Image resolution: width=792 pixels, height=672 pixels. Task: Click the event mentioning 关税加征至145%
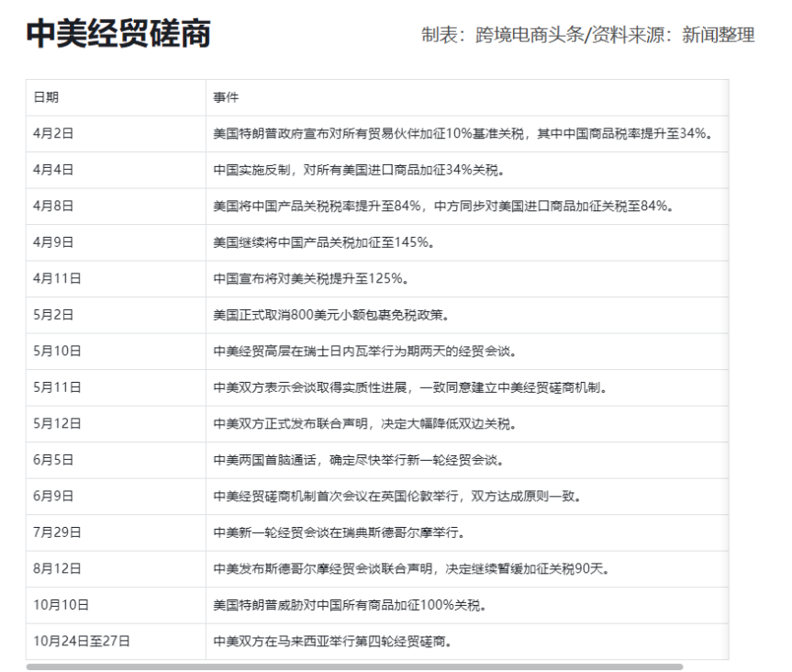click(323, 242)
